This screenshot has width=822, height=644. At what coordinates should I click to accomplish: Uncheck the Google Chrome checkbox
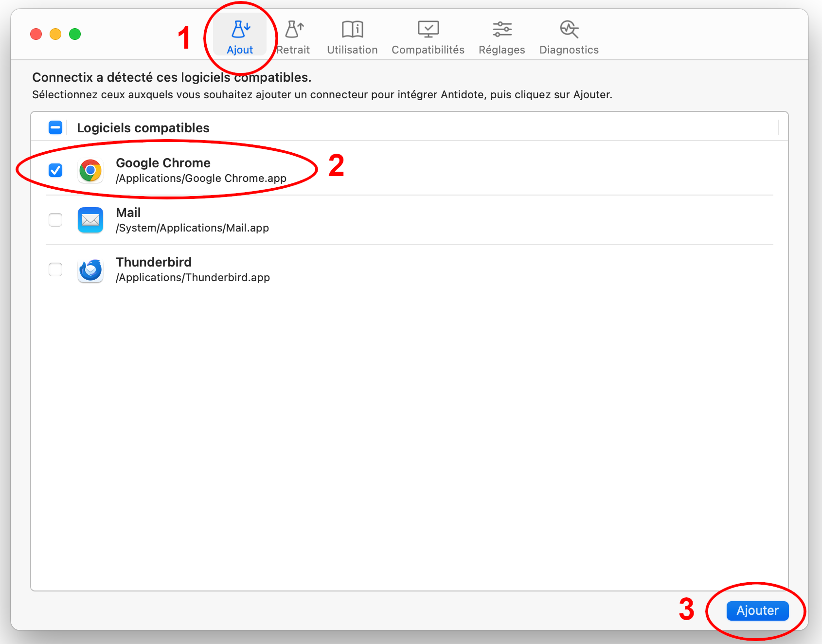[55, 170]
